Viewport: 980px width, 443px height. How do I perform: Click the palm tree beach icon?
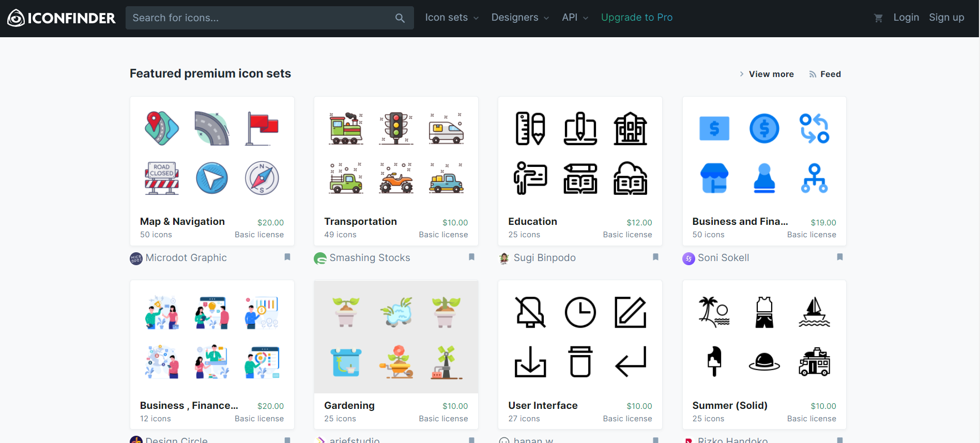click(x=714, y=312)
